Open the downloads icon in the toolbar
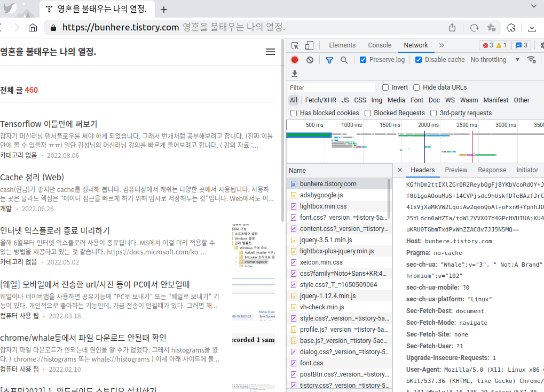The image size is (544, 392). [532, 28]
